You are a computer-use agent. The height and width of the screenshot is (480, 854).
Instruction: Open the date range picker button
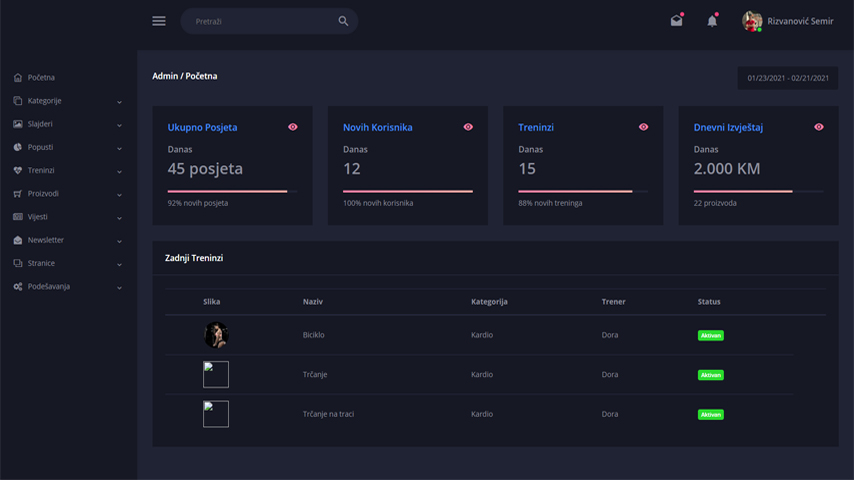click(787, 78)
